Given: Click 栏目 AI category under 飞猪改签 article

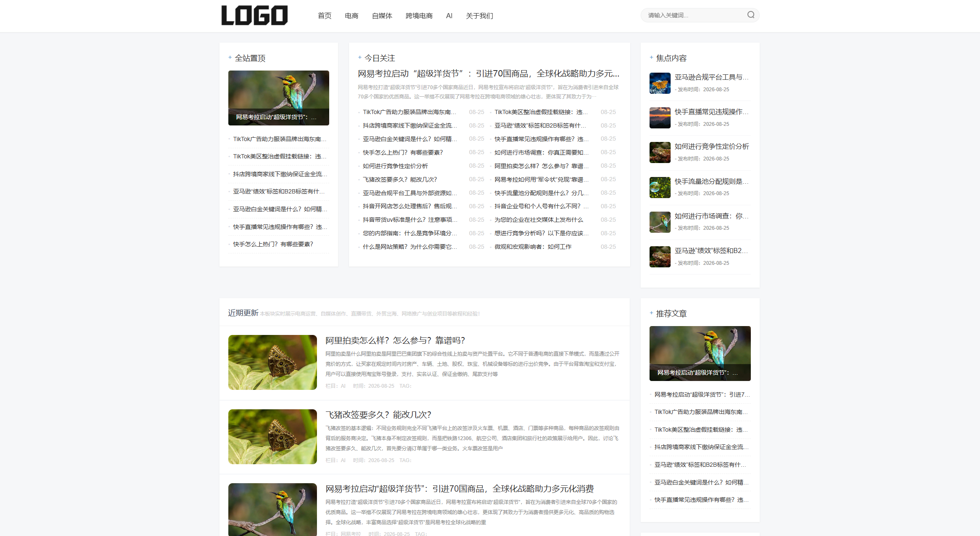Looking at the screenshot, I should point(343,460).
